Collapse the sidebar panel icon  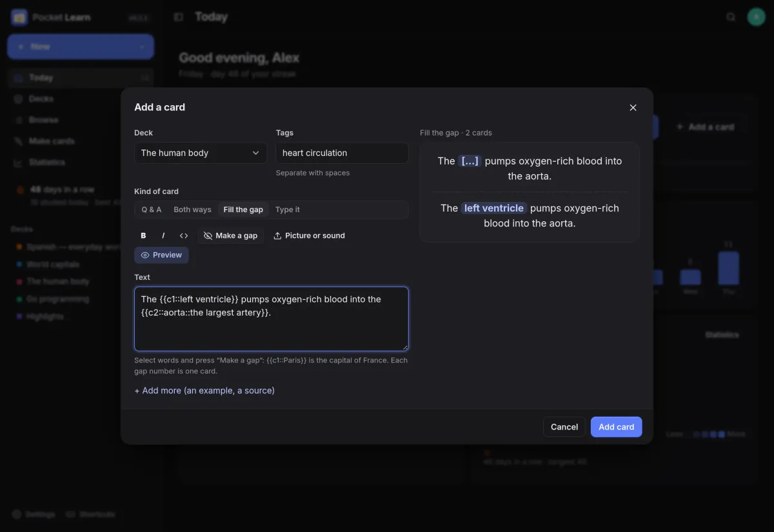[179, 17]
